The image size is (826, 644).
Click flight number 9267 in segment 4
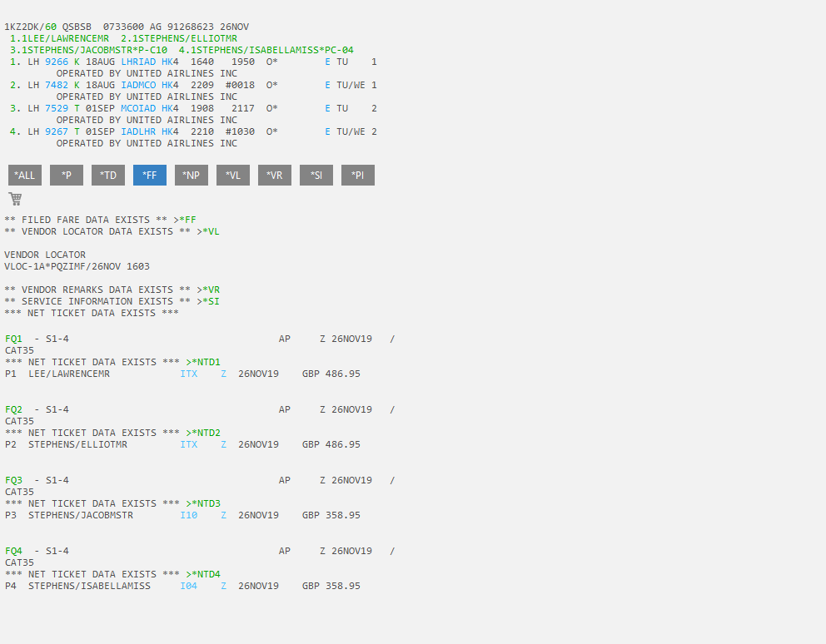point(57,131)
